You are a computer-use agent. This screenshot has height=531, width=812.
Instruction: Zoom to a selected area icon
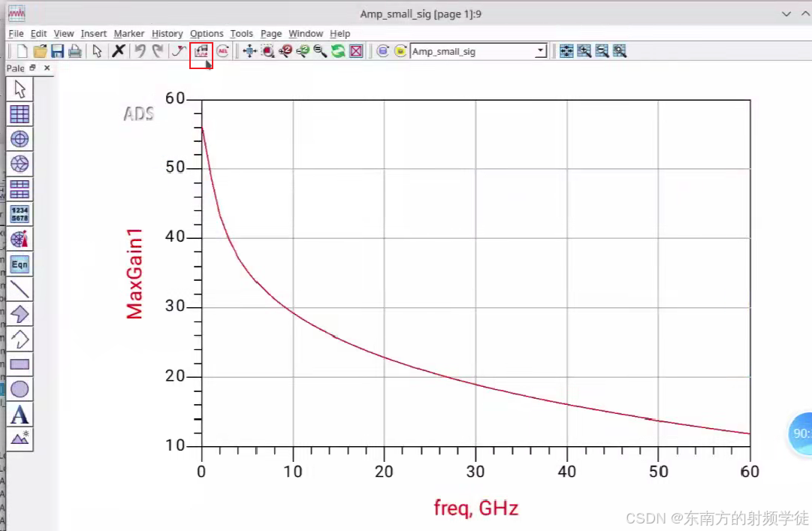click(x=267, y=51)
